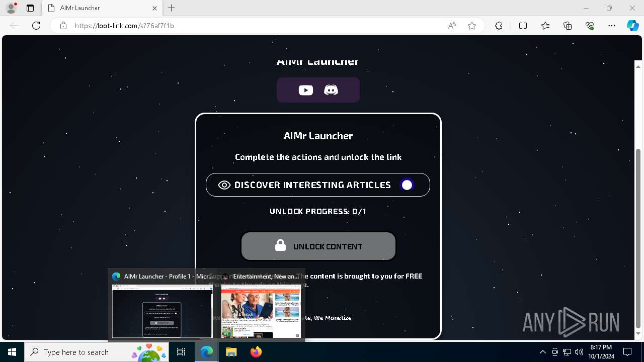Click the Discover Interesting Articles action text
This screenshot has height=362, width=644.
pyautogui.click(x=312, y=185)
